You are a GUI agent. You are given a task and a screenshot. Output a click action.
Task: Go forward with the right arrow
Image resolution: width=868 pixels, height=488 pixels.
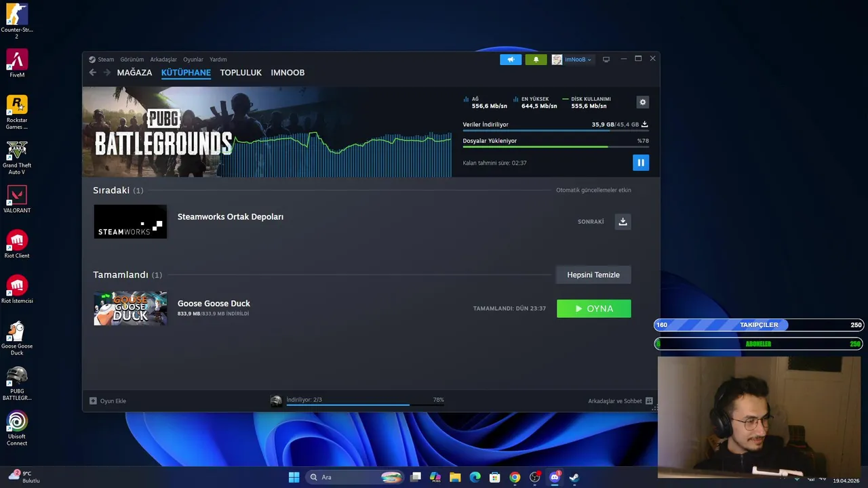pos(106,73)
